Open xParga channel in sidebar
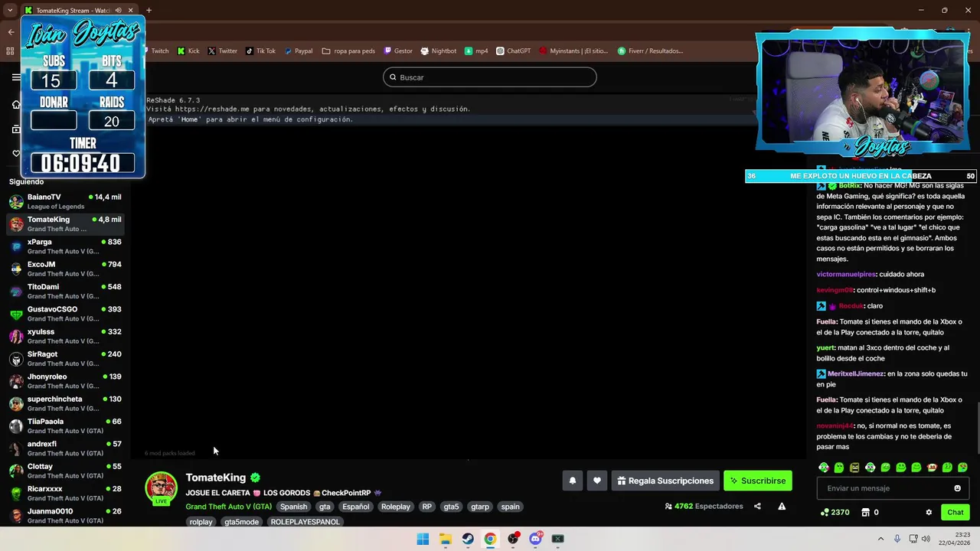The width and height of the screenshot is (980, 551). click(65, 246)
